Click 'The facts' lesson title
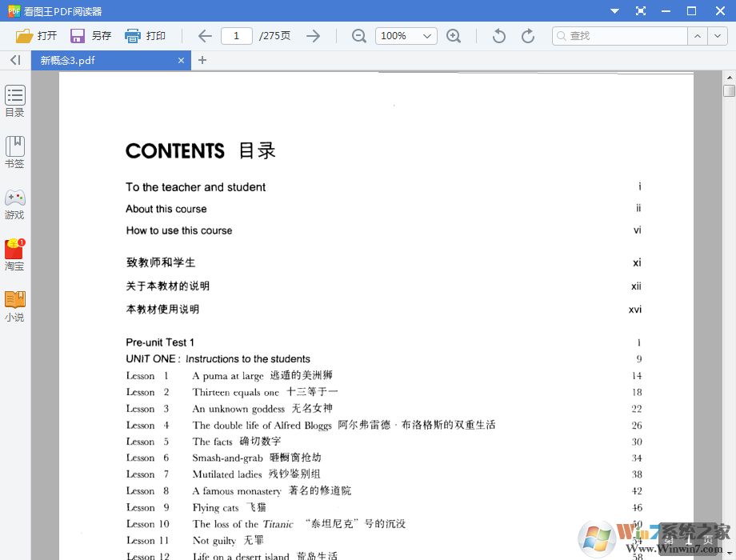 coord(212,442)
